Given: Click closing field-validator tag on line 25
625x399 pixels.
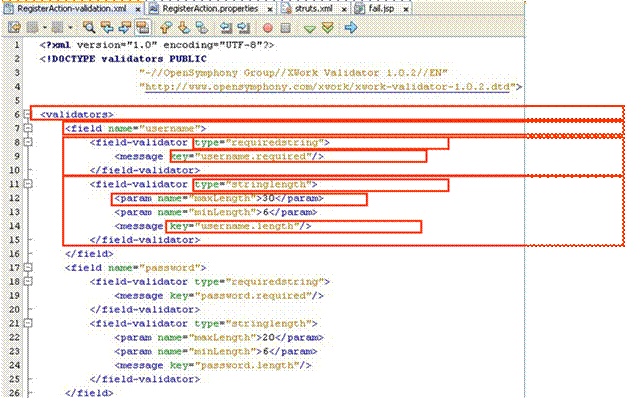Looking at the screenshot, I should [x=145, y=379].
